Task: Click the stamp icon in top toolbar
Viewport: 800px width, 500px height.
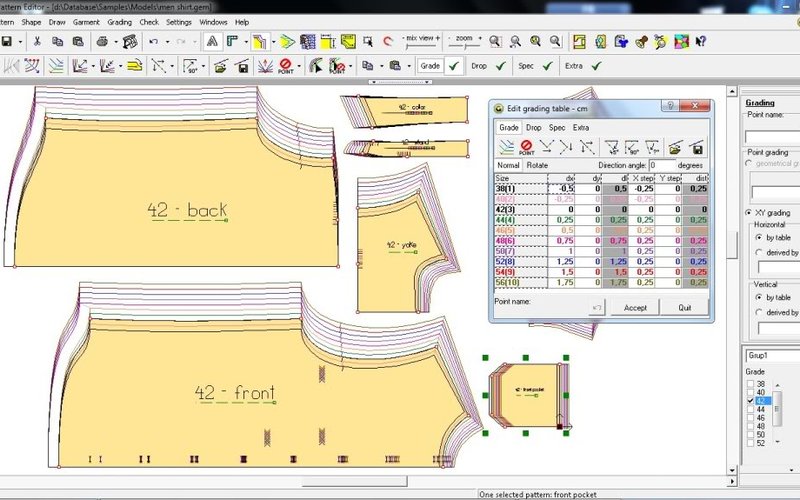Action: pyautogui.click(x=641, y=42)
